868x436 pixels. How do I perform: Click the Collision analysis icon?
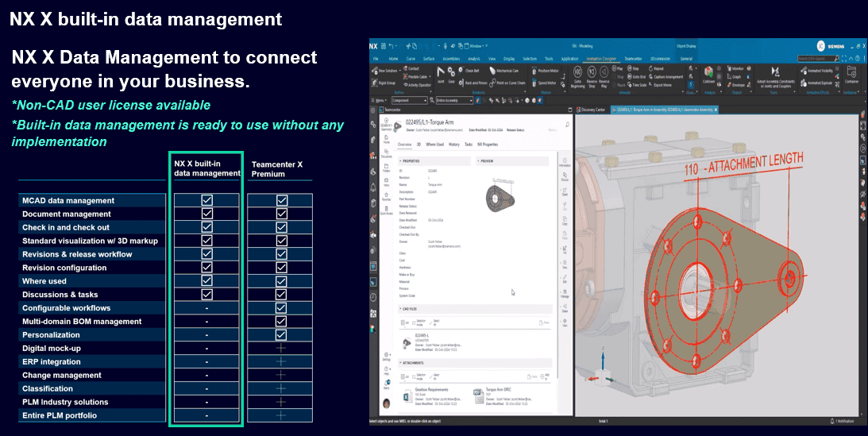click(708, 72)
